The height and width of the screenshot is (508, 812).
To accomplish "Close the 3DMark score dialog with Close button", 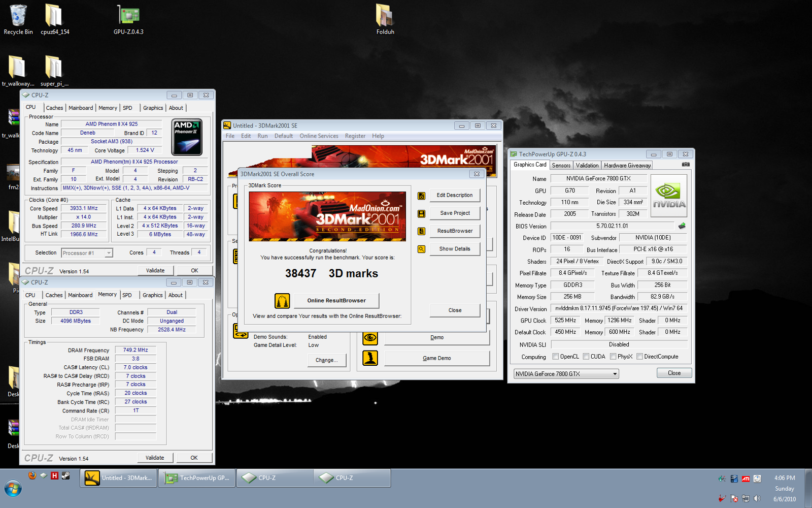I will pos(455,310).
